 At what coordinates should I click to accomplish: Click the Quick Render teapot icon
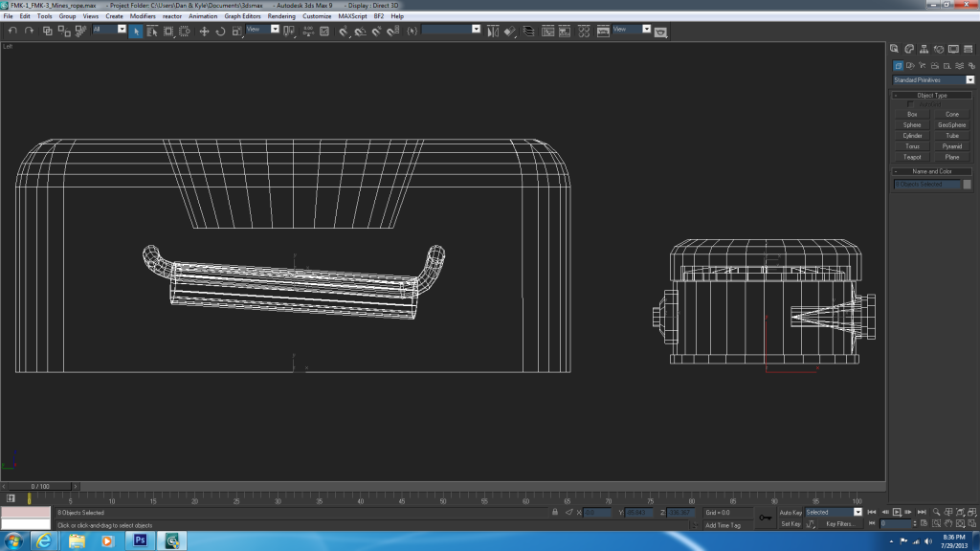pos(659,31)
